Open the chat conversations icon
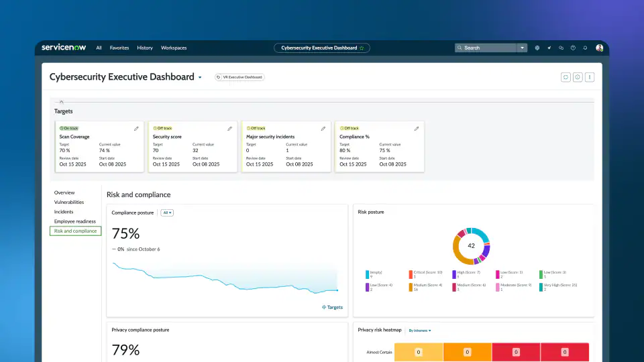 (561, 48)
